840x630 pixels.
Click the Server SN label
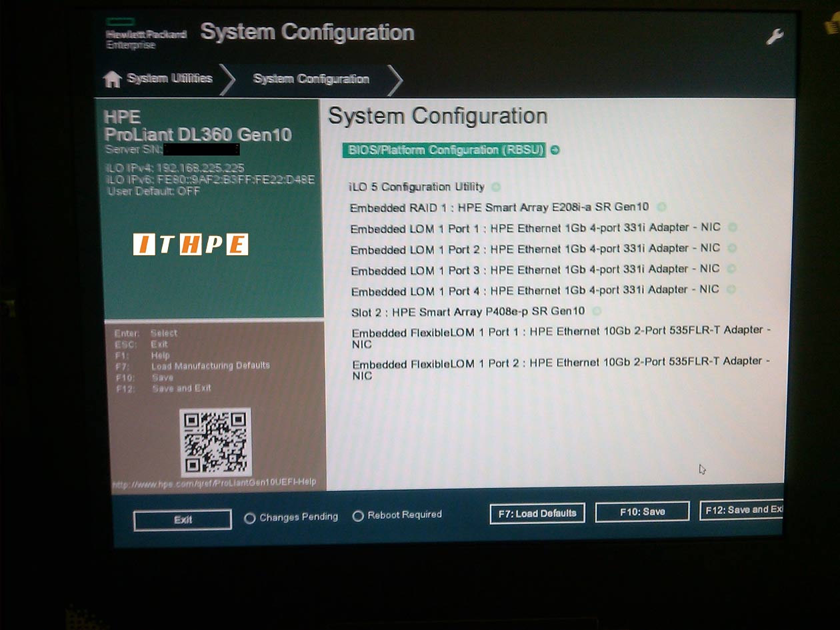pyautogui.click(x=133, y=149)
